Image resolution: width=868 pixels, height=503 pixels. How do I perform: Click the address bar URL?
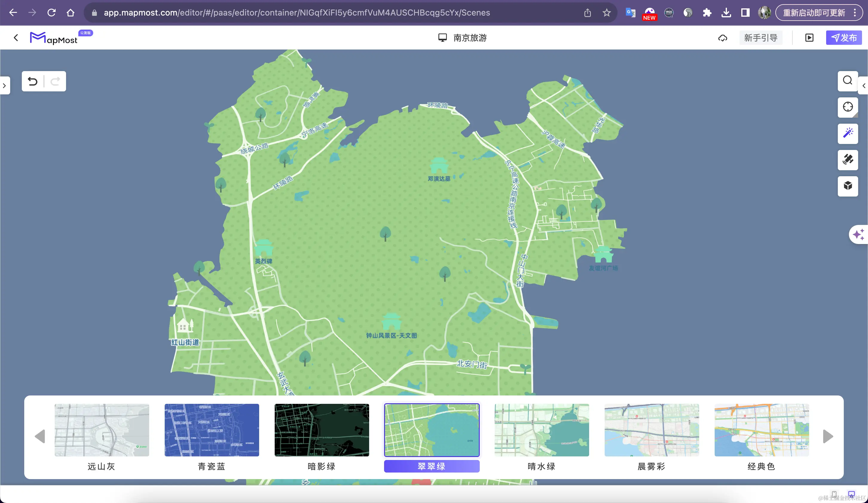coord(297,13)
